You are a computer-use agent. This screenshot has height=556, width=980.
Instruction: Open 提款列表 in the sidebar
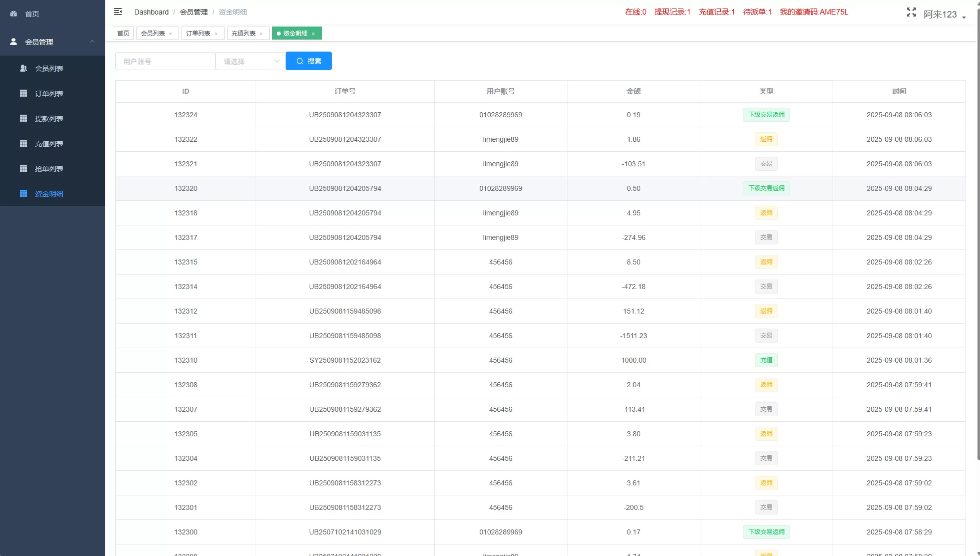pos(49,119)
